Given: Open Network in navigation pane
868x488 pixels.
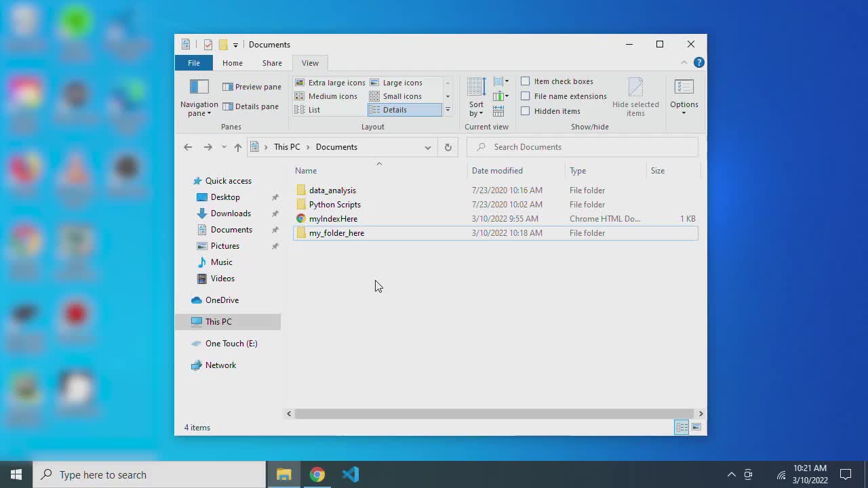Looking at the screenshot, I should [x=220, y=365].
